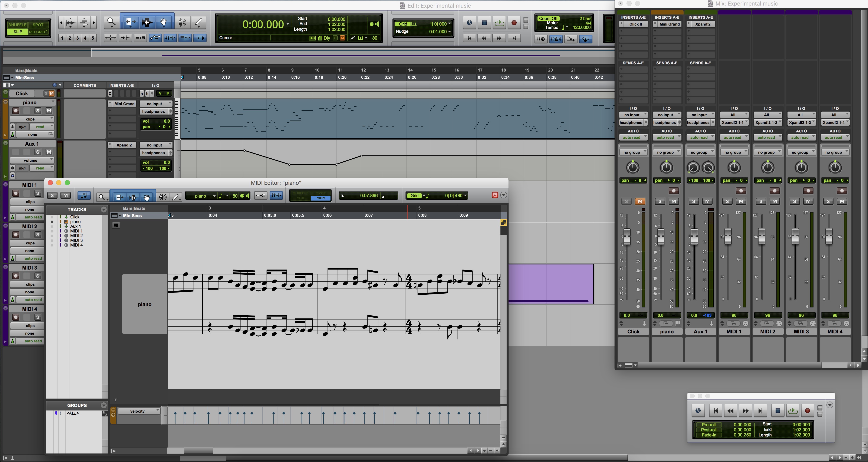
Task: Click Stop in the Edit window transport
Action: [484, 23]
